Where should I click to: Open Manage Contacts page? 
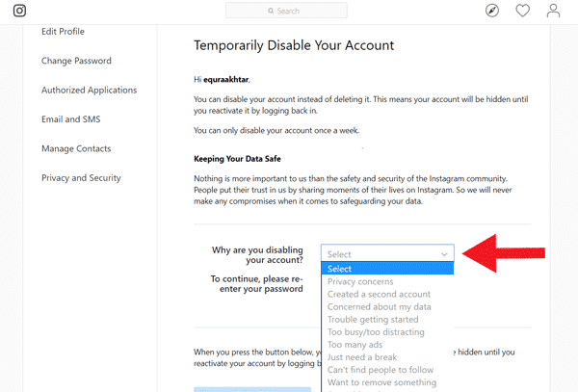[x=76, y=148]
